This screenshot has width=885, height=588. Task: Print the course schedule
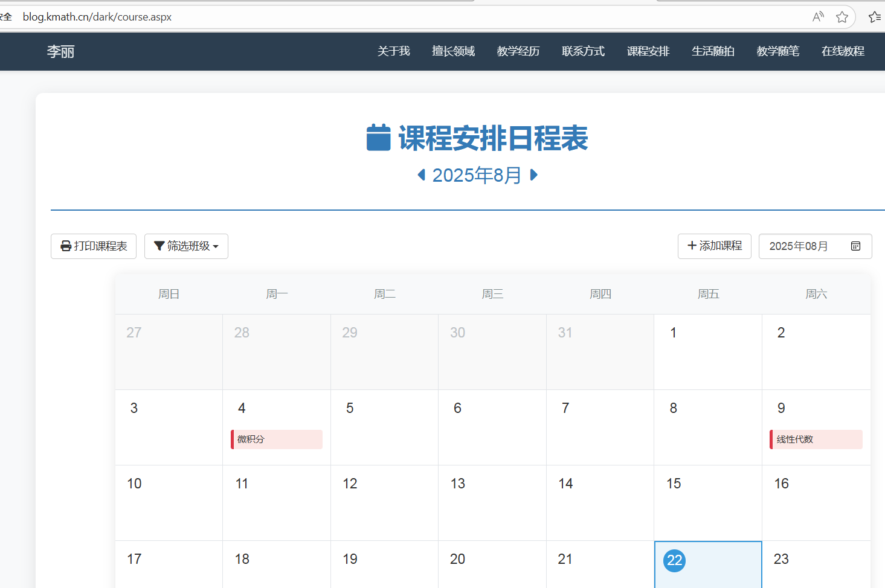pos(94,246)
